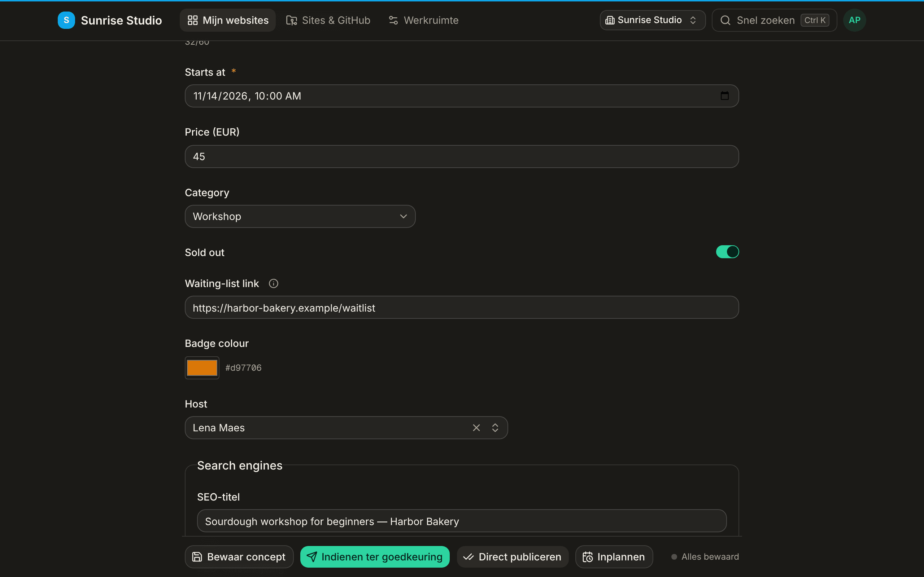Toggle the Sold out switch
This screenshot has width=924, height=577.
(727, 252)
